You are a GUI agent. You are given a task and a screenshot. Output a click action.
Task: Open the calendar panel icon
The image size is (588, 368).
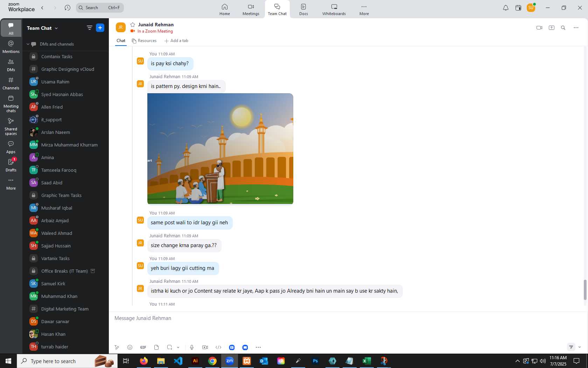pos(518,8)
